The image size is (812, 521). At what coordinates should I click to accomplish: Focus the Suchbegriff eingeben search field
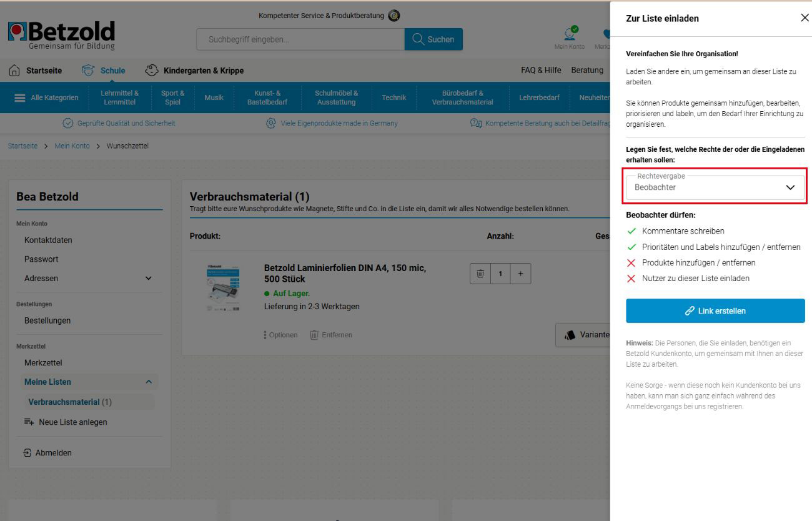pyautogui.click(x=300, y=39)
